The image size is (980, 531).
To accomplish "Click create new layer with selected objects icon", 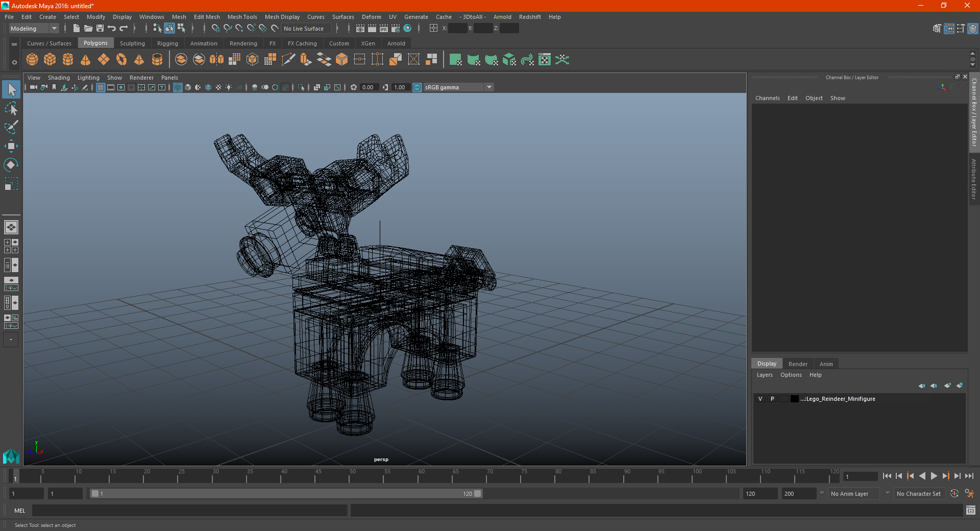I will click(960, 385).
